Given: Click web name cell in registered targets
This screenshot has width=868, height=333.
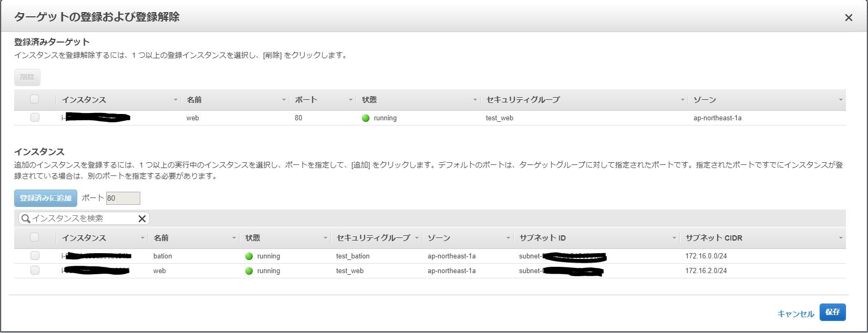Looking at the screenshot, I should coord(193,118).
